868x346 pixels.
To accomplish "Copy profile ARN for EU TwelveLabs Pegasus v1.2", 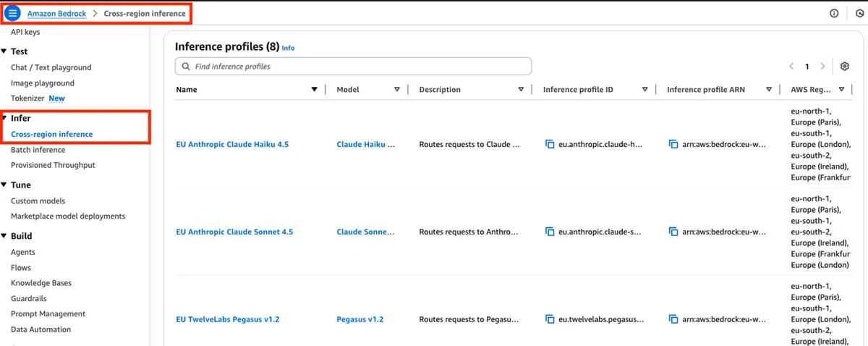I will pos(673,319).
